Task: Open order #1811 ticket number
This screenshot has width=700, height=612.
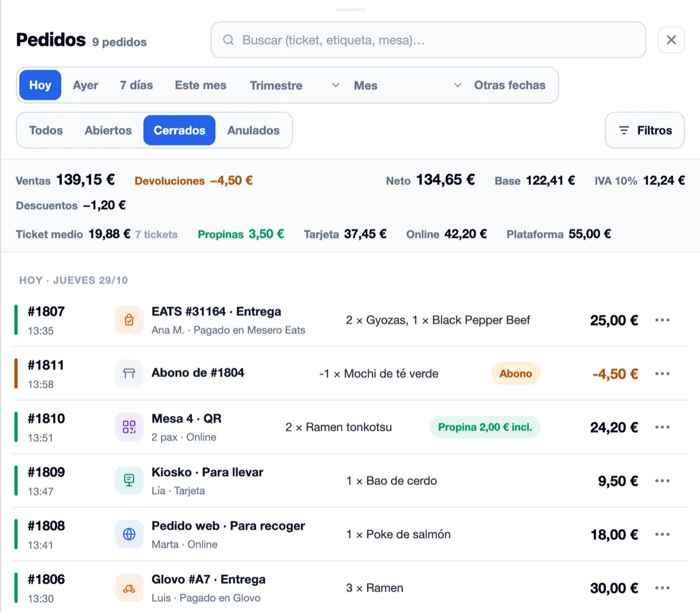Action: coord(45,365)
